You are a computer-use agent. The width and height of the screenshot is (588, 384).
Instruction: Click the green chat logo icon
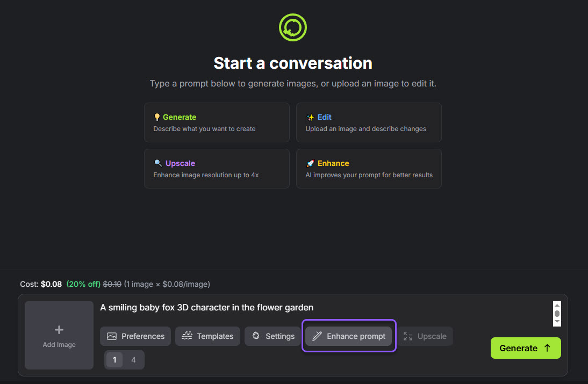tap(293, 27)
